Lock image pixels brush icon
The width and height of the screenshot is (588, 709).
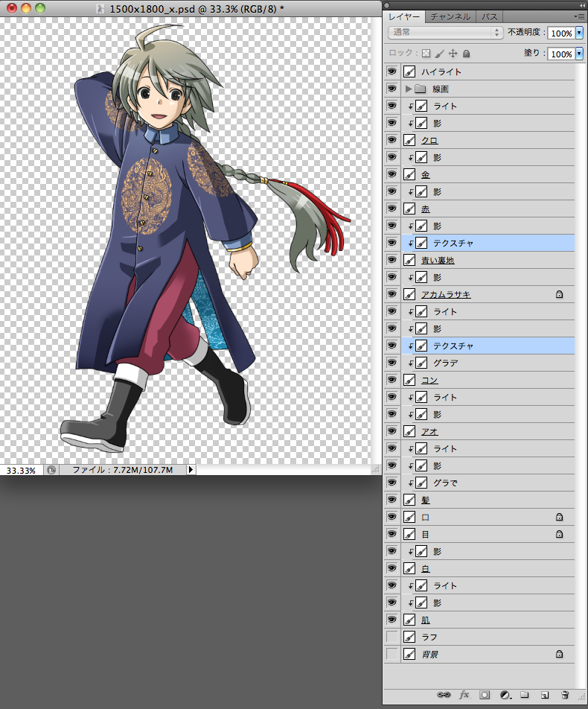[439, 54]
